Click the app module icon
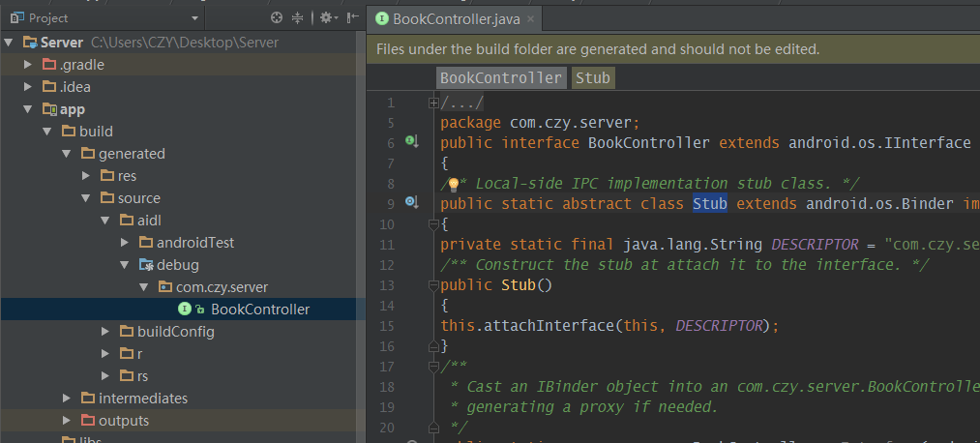 click(49, 109)
